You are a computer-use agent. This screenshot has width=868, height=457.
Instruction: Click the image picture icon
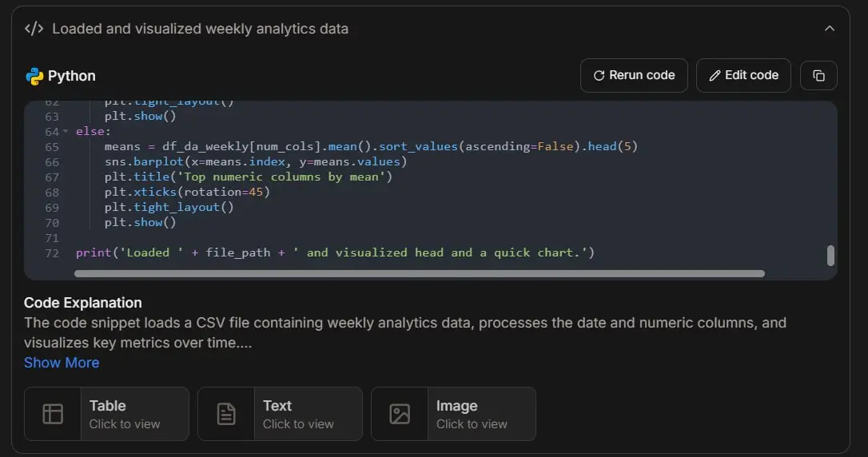tap(399, 414)
